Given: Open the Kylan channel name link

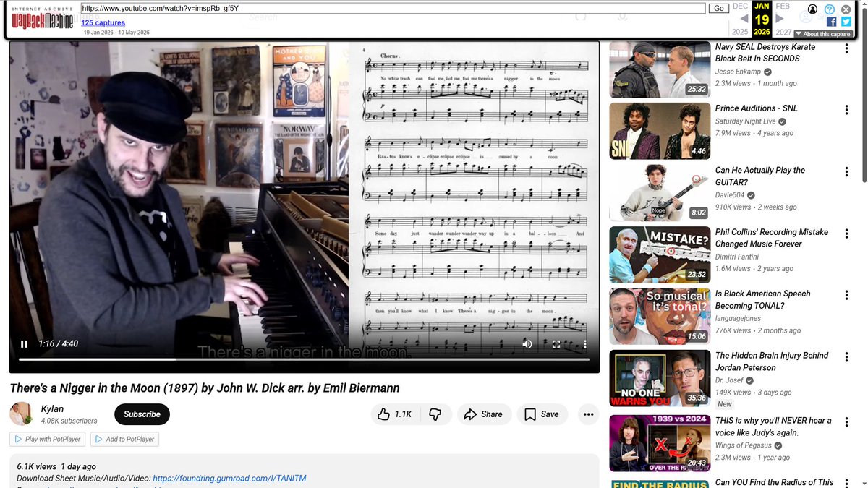Looking at the screenshot, I should click(52, 409).
